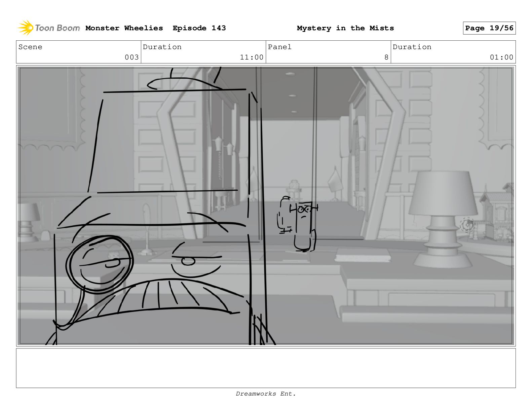The width and height of the screenshot is (532, 412).
Task: Click the empty notes box below panel
Action: coord(266,368)
